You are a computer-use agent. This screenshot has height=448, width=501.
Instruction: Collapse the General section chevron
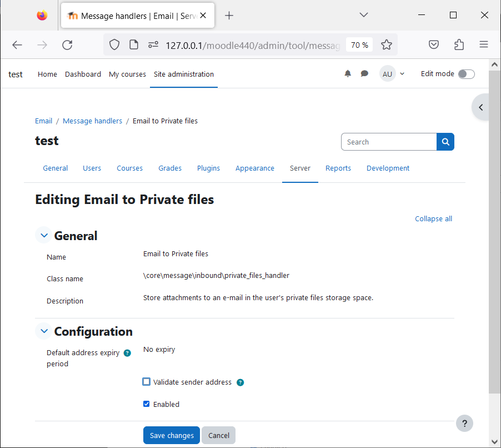pyautogui.click(x=44, y=235)
